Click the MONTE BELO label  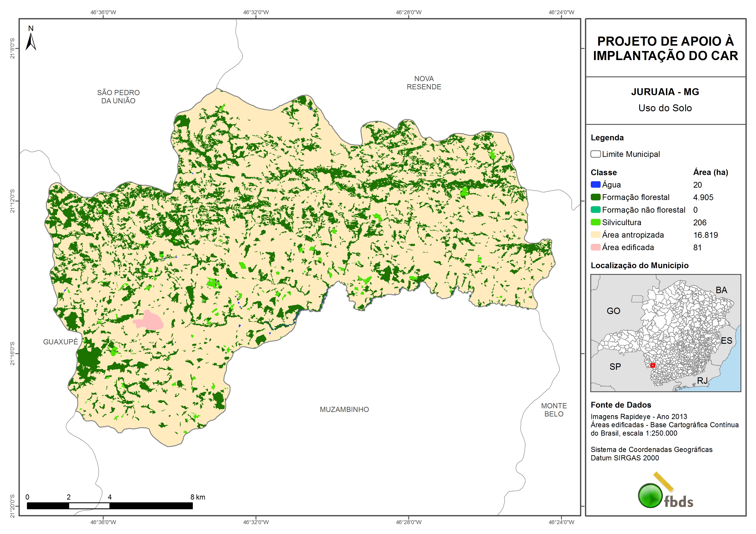[554, 410]
